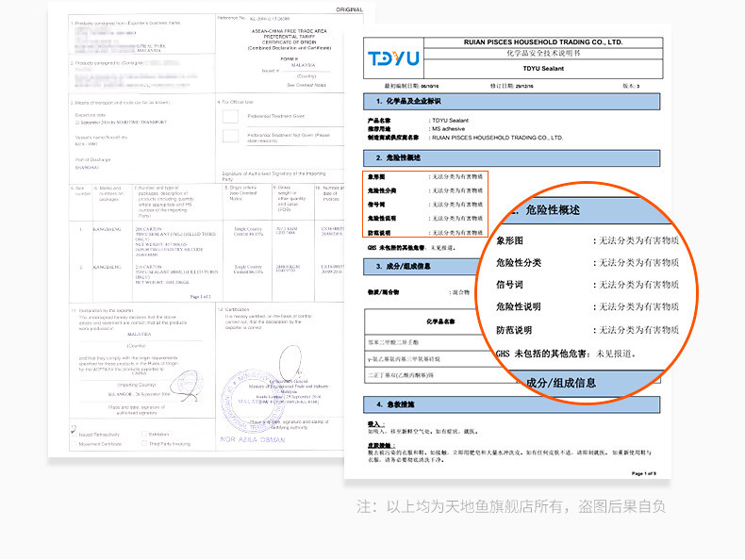This screenshot has width=745, height=560.
Task: Click the magnified 无法分类为有害物质 value beside 信号词
Action: point(638,285)
